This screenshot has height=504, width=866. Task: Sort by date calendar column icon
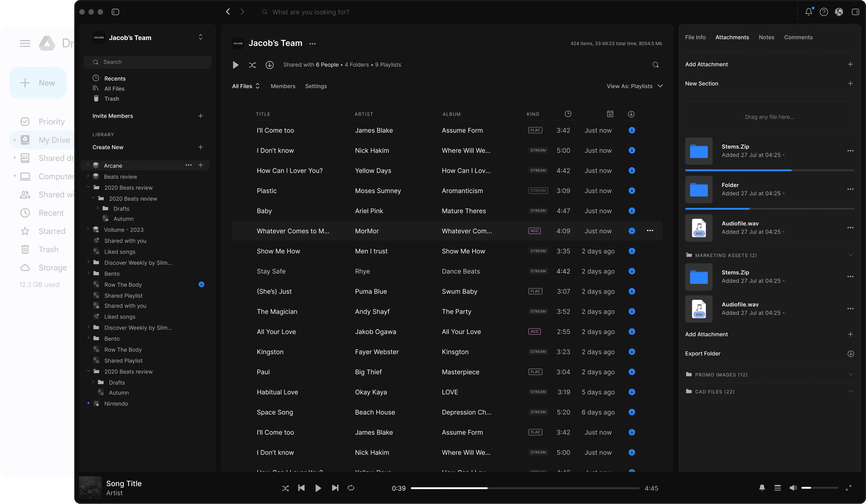(610, 114)
